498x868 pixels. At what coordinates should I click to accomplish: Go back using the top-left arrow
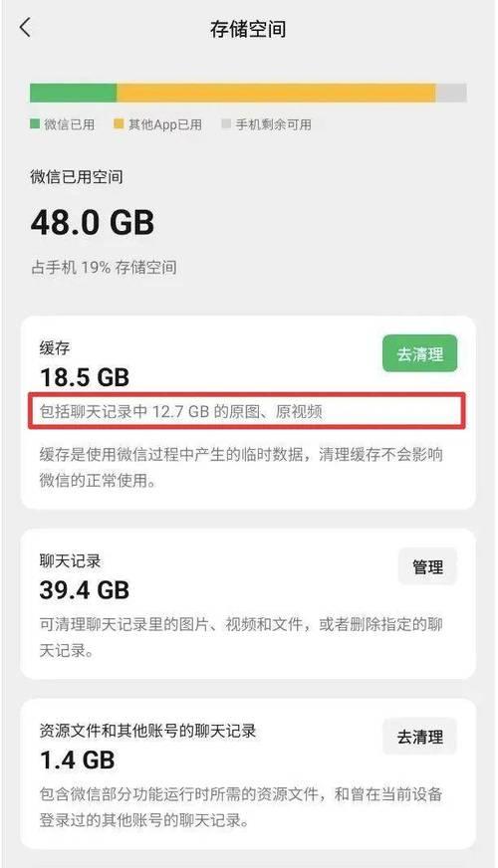[x=26, y=27]
